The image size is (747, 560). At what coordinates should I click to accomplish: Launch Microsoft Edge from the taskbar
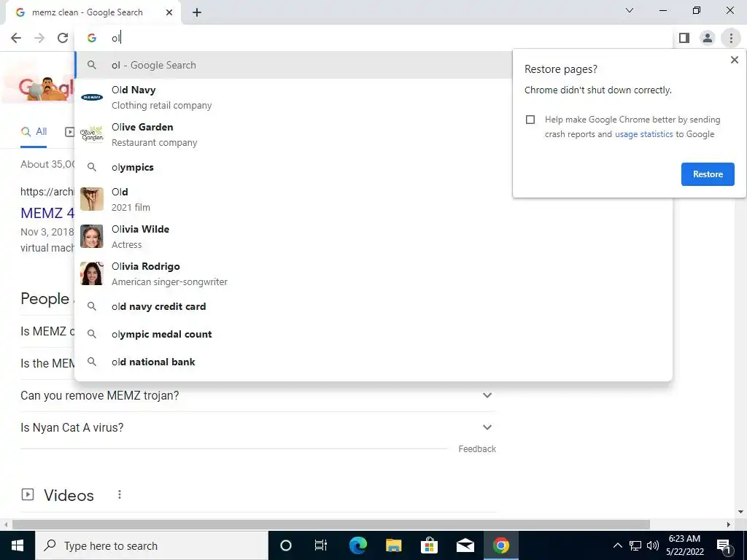click(357, 545)
